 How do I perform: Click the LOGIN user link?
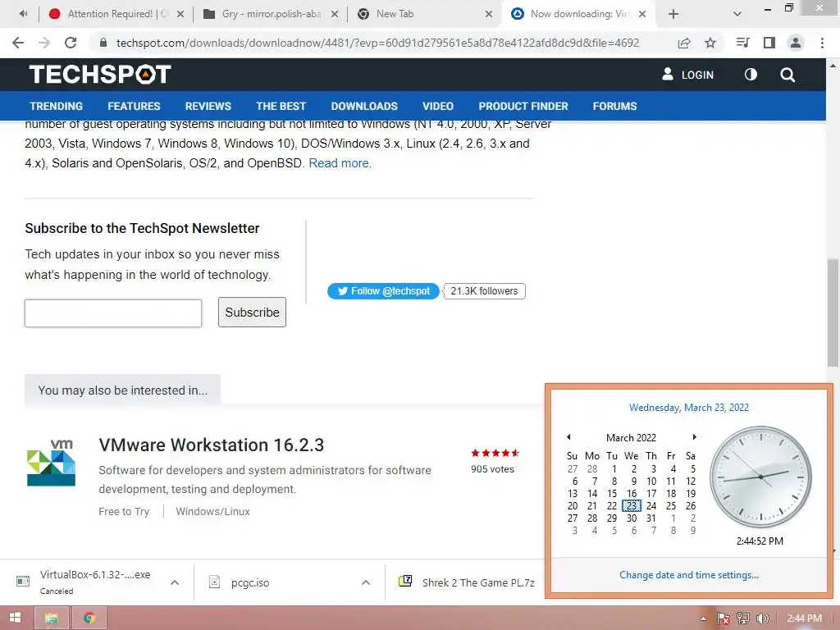(688, 75)
